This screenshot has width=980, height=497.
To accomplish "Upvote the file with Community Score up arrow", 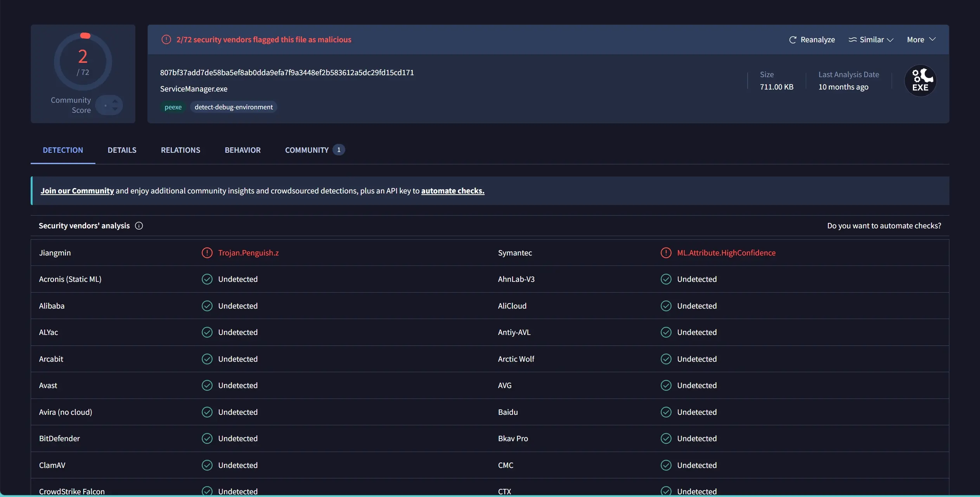I will pos(115,101).
